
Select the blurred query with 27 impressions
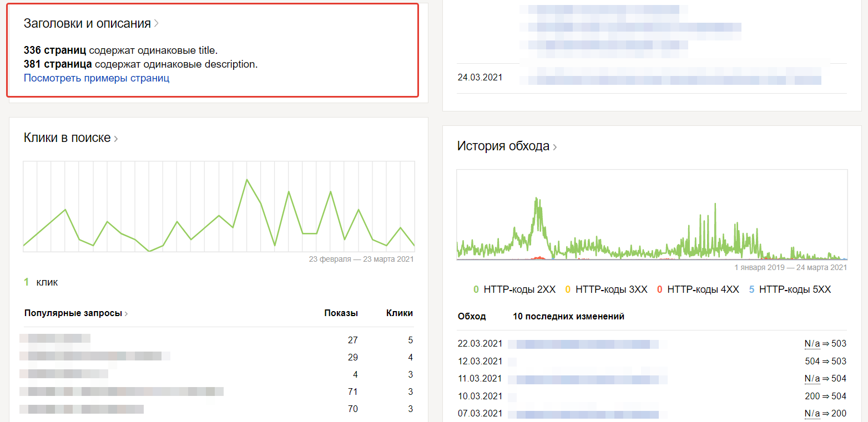tap(55, 339)
